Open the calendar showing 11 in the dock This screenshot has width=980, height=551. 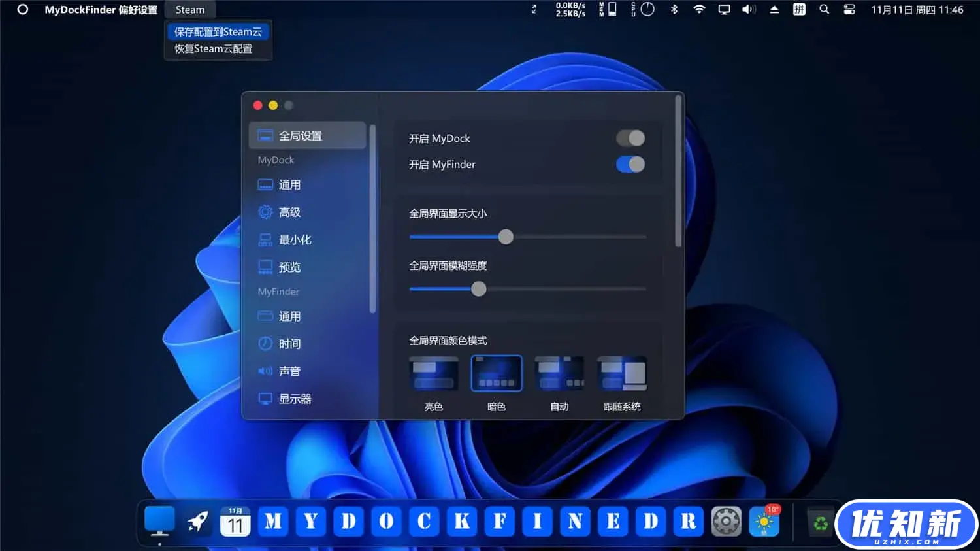[235, 521]
